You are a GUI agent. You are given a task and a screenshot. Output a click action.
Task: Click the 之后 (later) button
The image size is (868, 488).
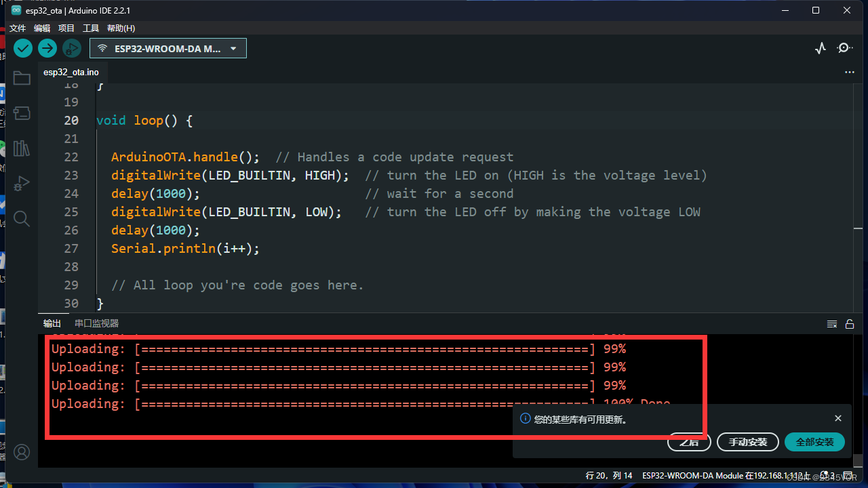(690, 442)
